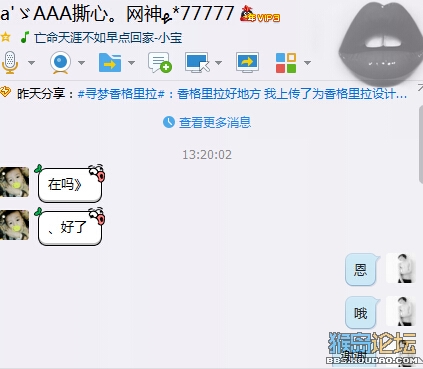Open the voice call options arrow
This screenshot has height=369, width=423.
pyautogui.click(x=31, y=62)
